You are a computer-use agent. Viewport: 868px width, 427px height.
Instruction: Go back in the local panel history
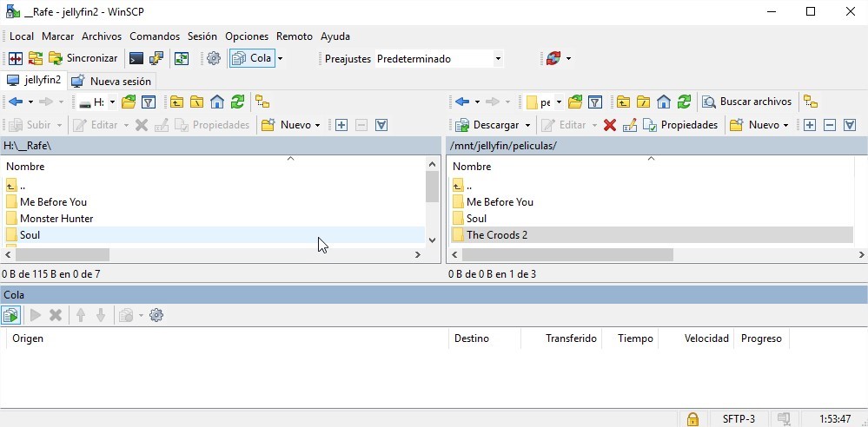[x=16, y=102]
